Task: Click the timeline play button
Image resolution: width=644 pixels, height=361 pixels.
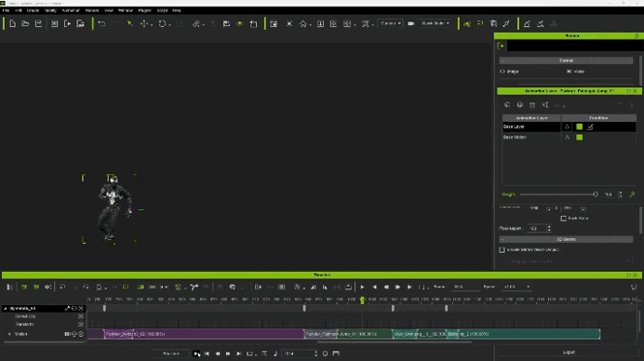Action: 362,287
